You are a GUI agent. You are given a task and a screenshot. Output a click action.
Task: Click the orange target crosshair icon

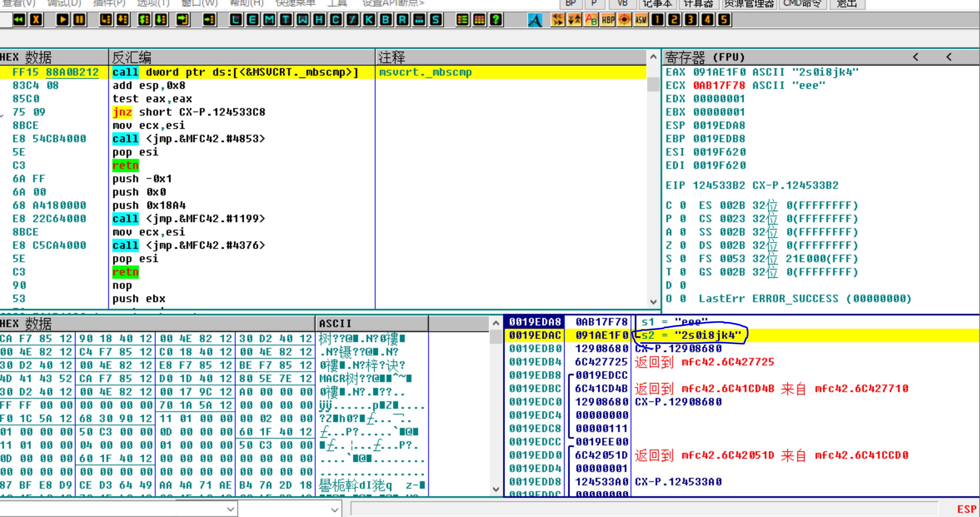[624, 19]
